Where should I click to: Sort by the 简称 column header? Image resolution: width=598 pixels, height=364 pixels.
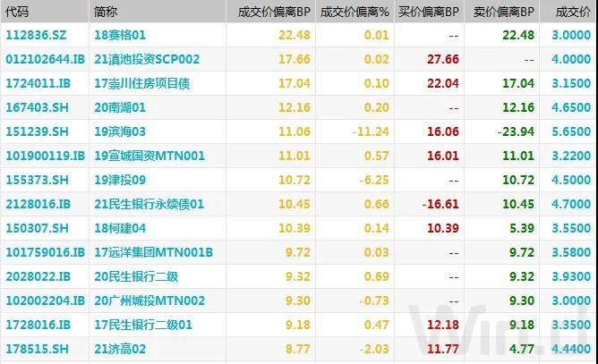(106, 12)
